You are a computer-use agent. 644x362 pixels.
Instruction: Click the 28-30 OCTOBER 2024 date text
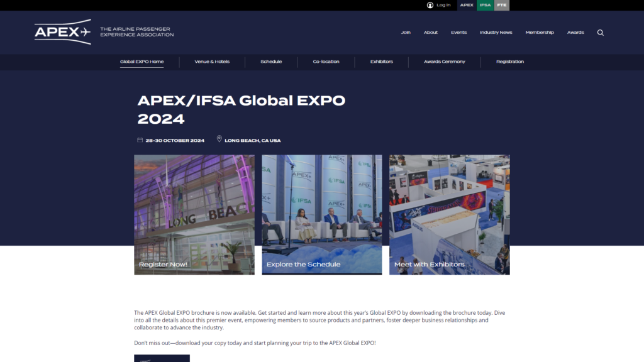tap(175, 140)
